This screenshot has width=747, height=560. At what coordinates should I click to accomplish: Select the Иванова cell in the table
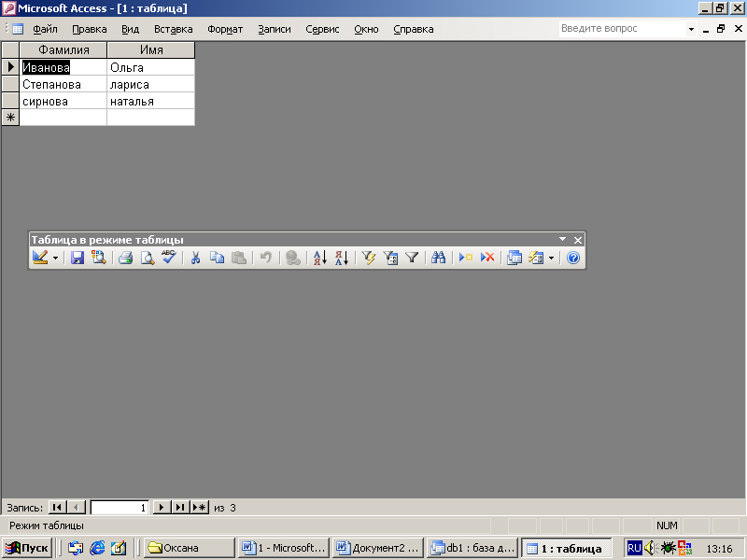tap(63, 67)
